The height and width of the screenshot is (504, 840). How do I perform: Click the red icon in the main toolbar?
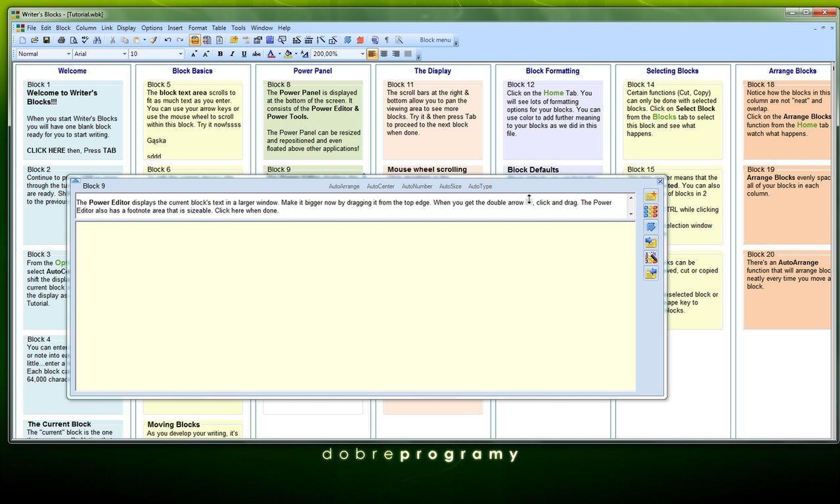360,40
